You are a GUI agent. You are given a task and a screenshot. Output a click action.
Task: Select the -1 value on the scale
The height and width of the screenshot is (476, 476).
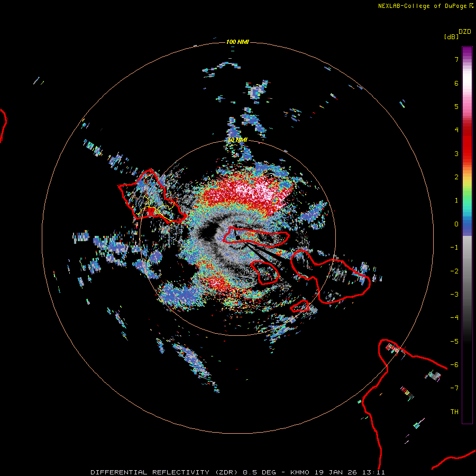[x=454, y=248]
